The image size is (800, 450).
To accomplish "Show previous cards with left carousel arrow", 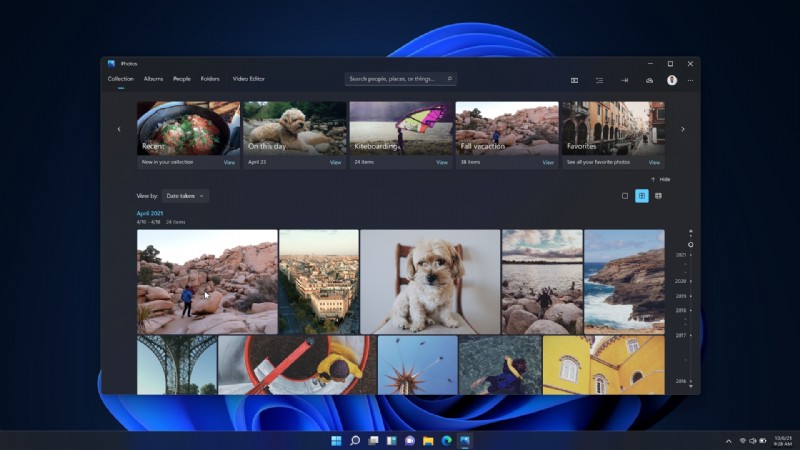I will tap(119, 129).
